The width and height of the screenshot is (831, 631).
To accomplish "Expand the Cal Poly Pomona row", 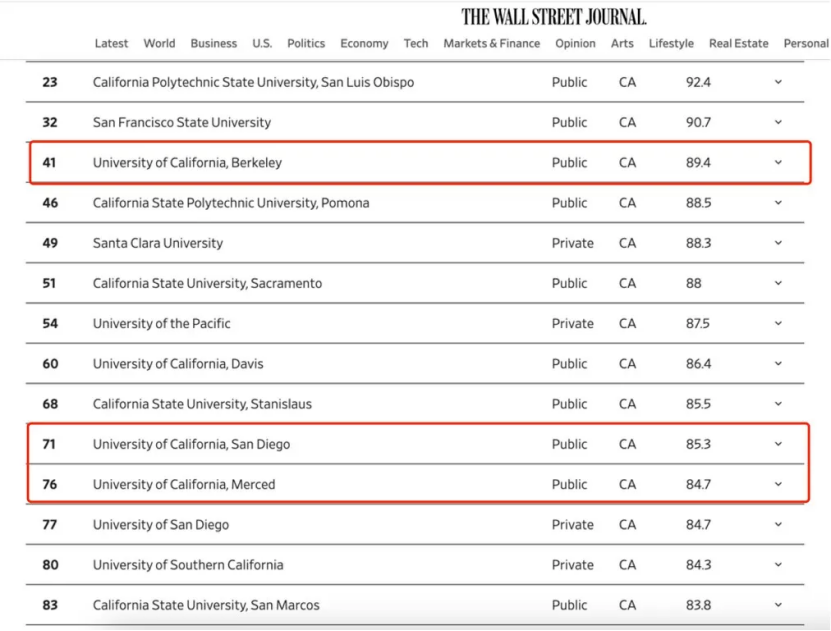I will (778, 203).
